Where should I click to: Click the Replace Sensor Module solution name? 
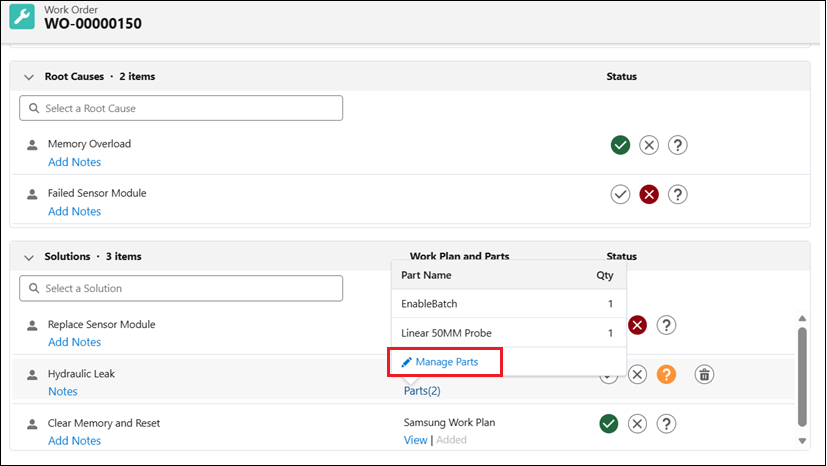pos(101,324)
